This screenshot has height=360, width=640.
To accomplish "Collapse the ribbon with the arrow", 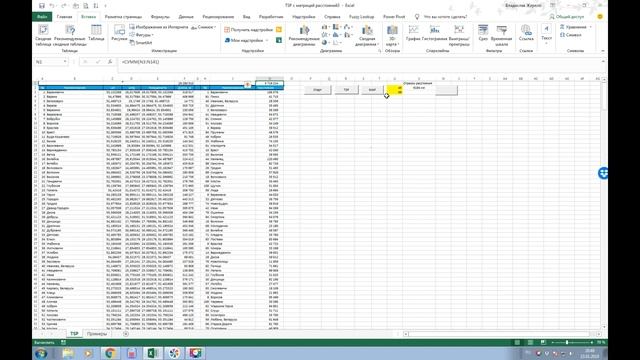I will pos(603,51).
